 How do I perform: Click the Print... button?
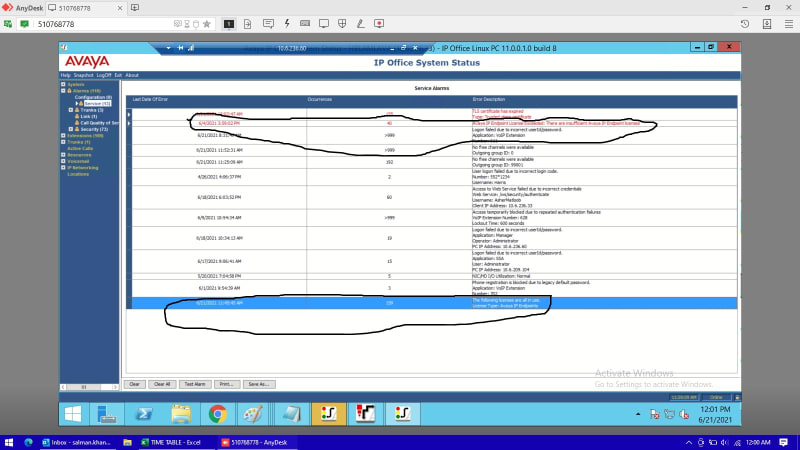(x=227, y=384)
